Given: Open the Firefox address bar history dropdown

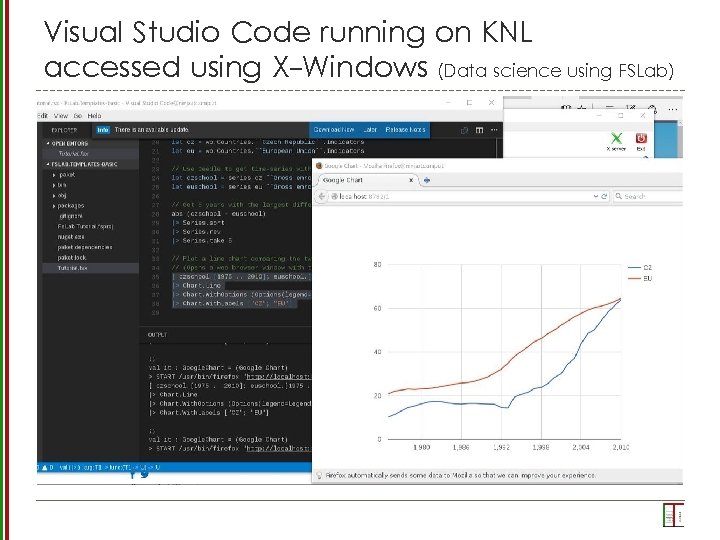Looking at the screenshot, I should click(x=596, y=196).
